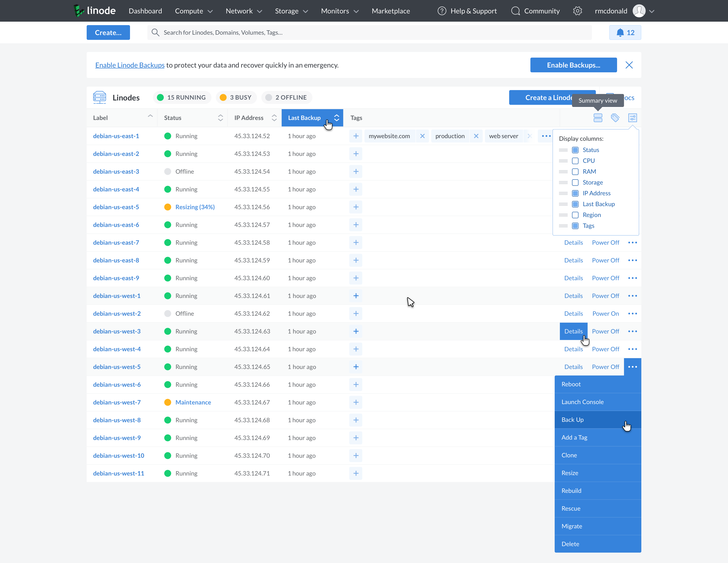Focus the Linodes search field
Viewport: 728px width, 563px height.
coord(369,32)
